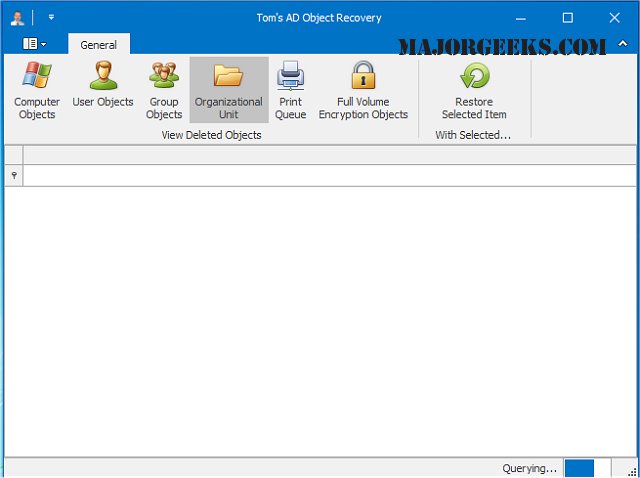This screenshot has width=640, height=478.
Task: Click the filter row input field
Action: [330, 176]
